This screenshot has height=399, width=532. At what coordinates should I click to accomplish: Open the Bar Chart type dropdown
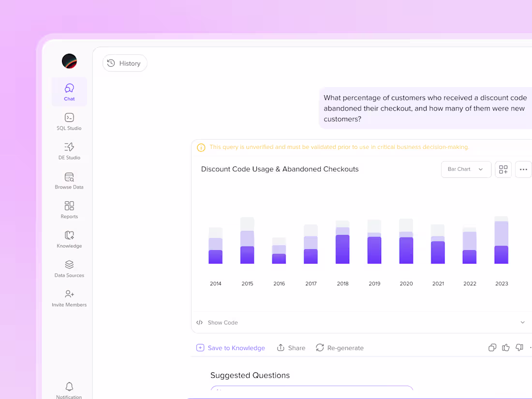[466, 169]
